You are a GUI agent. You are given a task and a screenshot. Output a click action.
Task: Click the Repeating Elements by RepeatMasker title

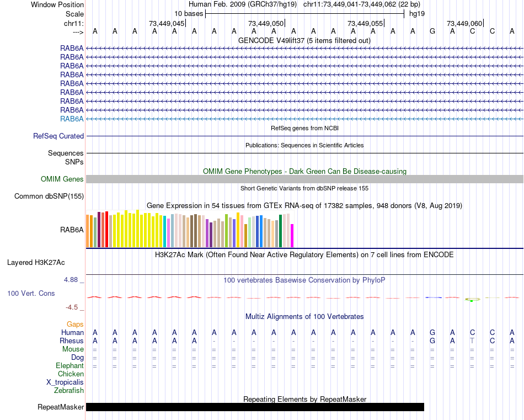click(305, 399)
